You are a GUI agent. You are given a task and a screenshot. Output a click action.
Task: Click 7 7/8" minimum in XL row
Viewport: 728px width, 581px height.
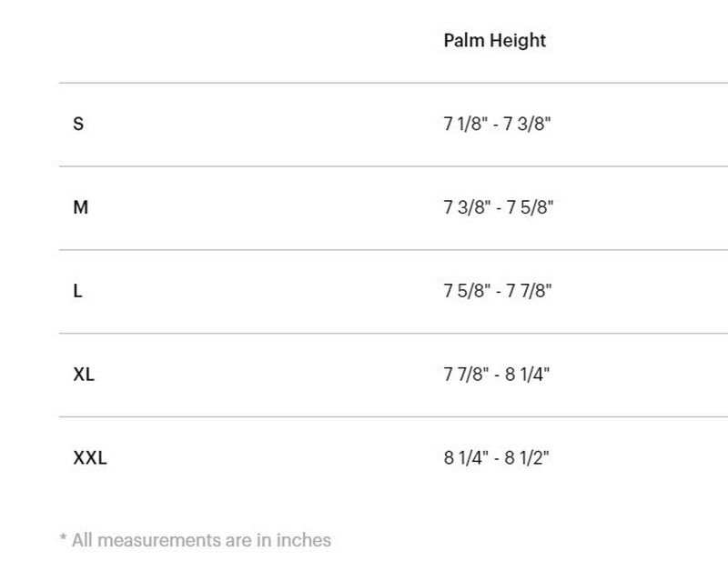(x=465, y=375)
